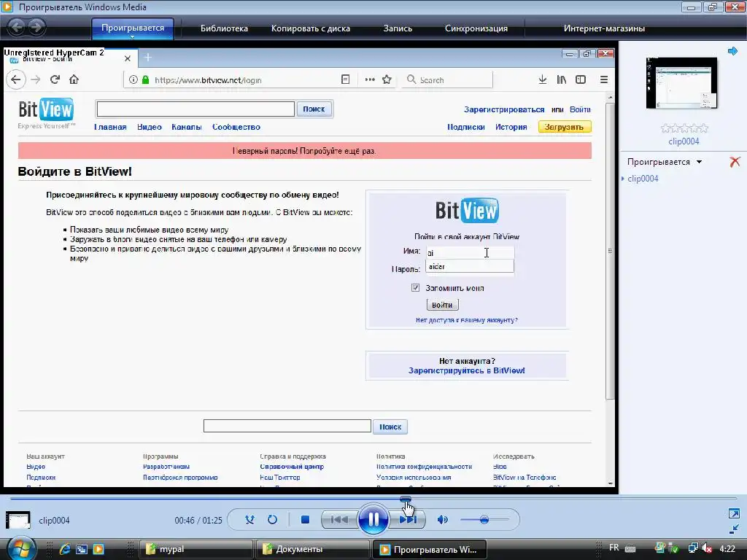This screenshot has height=560, width=747.
Task: Show site information icon in address bar
Action: pos(133,80)
